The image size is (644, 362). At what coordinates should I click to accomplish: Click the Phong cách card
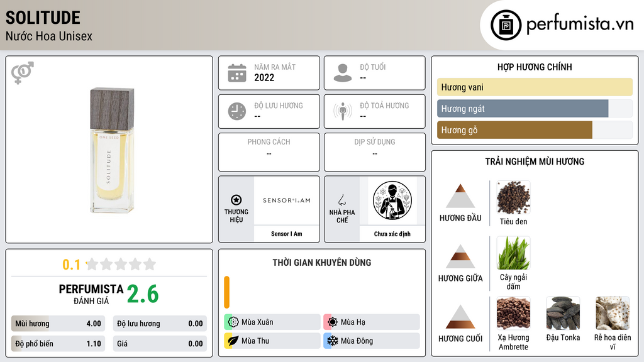tap(269, 152)
